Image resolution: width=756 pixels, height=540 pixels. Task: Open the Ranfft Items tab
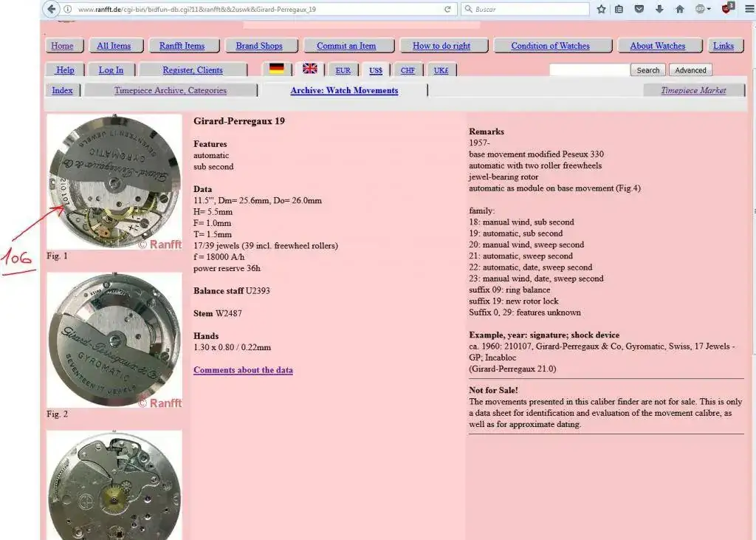point(182,46)
